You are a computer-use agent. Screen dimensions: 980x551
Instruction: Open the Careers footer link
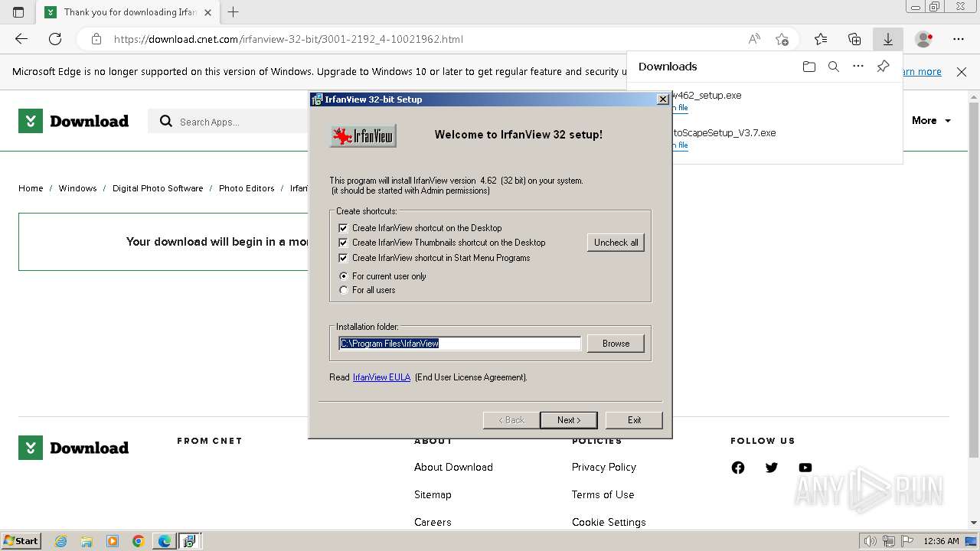[433, 523]
